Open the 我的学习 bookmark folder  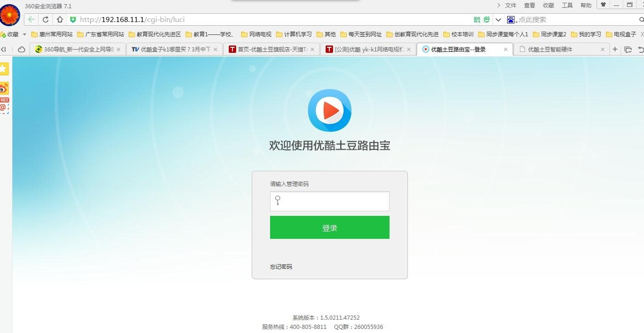586,34
